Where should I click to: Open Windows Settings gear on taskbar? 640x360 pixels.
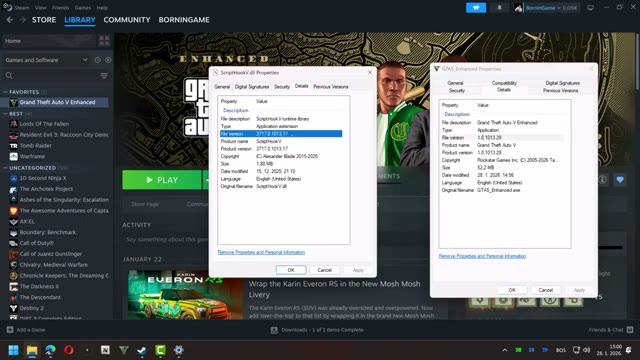(179, 350)
